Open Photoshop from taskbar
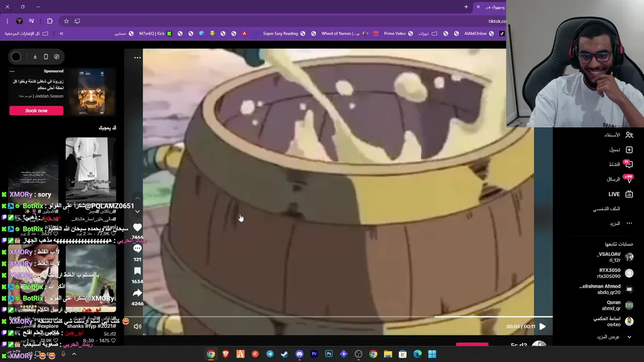Viewport: 644px width, 362px height. click(x=329, y=354)
